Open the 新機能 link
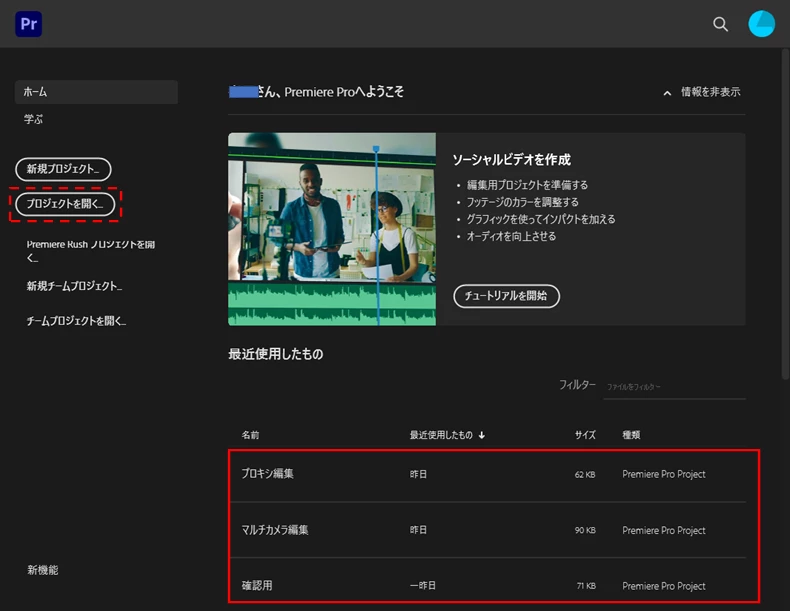 [43, 570]
